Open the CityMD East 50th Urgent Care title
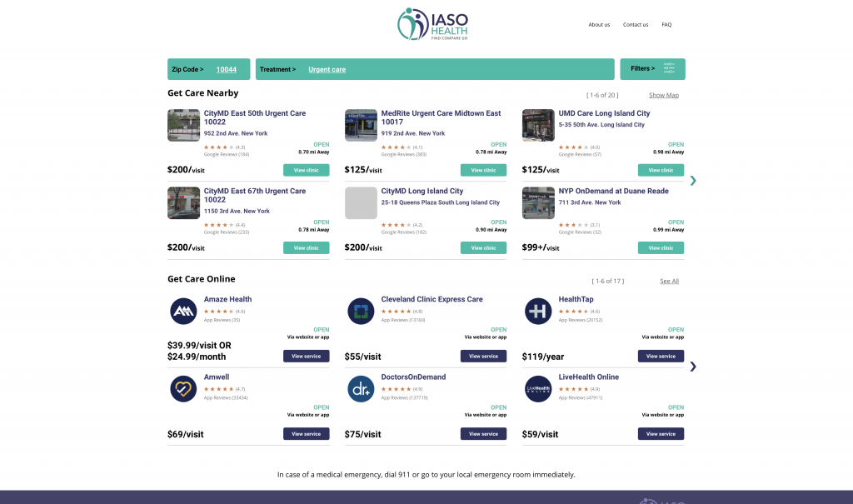Image resolution: width=853 pixels, height=504 pixels. (255, 117)
